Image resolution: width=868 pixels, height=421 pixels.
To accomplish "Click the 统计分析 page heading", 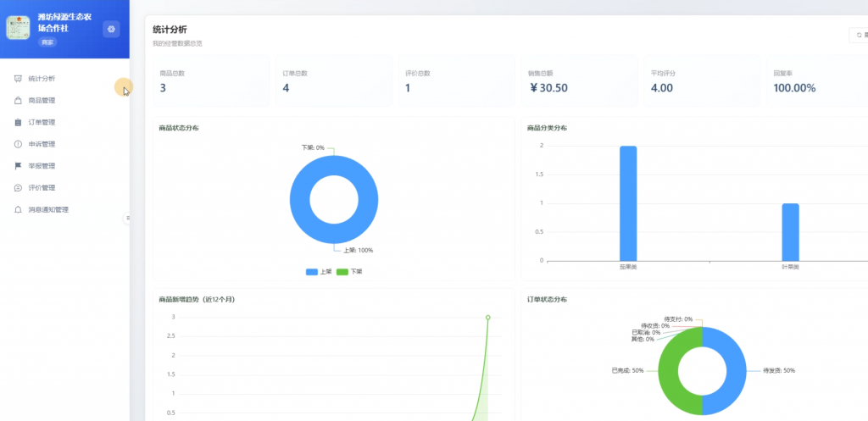I will [x=170, y=30].
